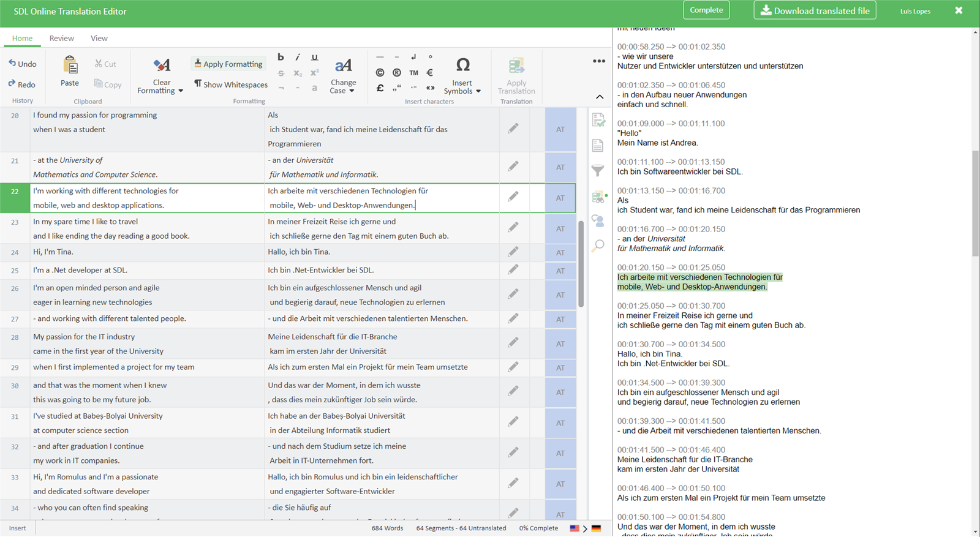
Task: Switch to the Review tab
Action: tap(62, 38)
